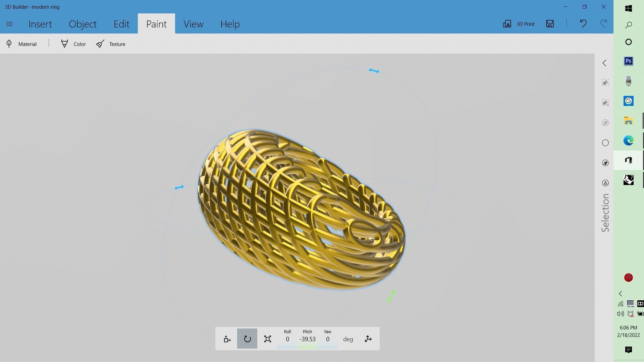
Task: Open the Insert tab
Action: [40, 24]
